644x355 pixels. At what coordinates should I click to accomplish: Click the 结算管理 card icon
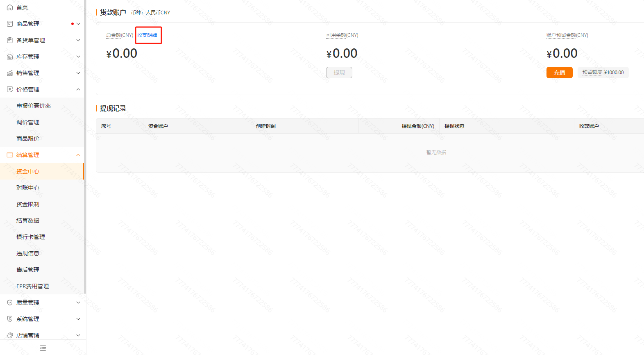tap(10, 155)
